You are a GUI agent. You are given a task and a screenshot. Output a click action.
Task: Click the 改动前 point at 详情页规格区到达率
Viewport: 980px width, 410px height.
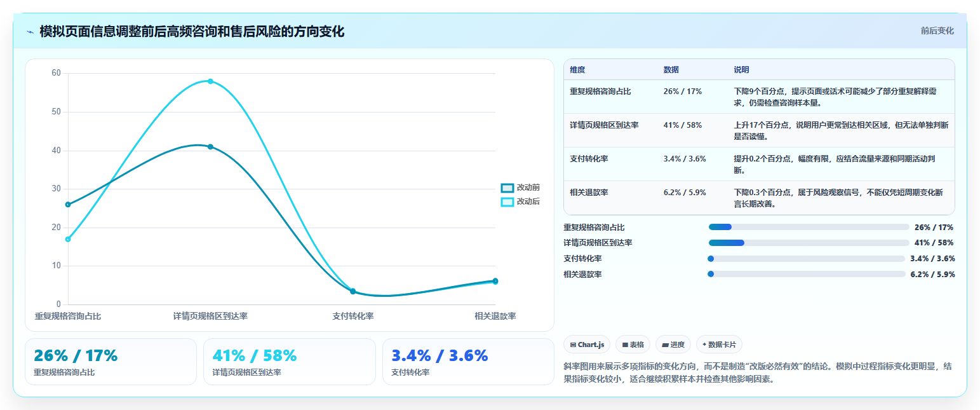point(210,147)
